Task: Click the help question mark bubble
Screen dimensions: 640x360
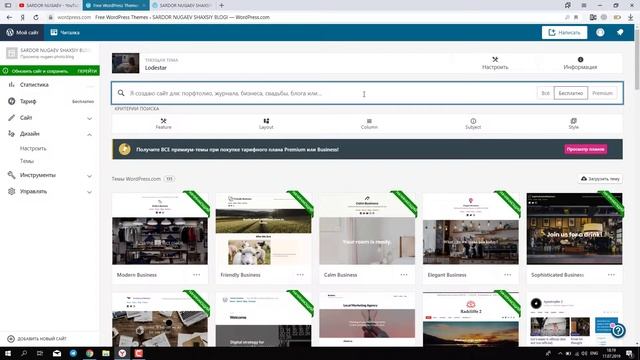Action: point(618,330)
